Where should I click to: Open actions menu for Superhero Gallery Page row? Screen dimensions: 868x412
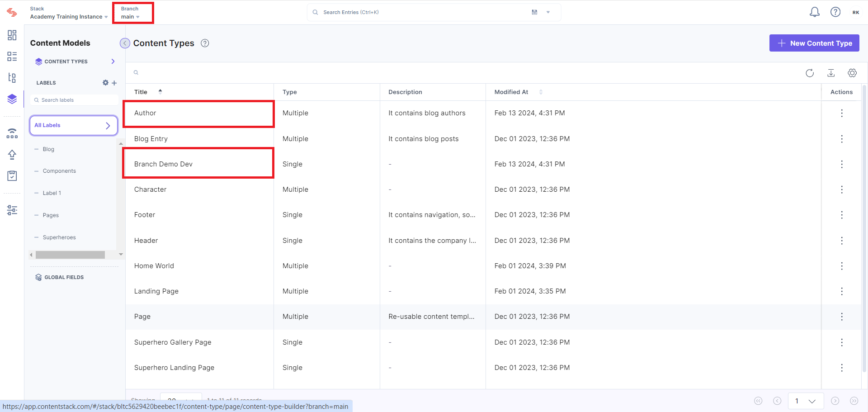point(842,342)
